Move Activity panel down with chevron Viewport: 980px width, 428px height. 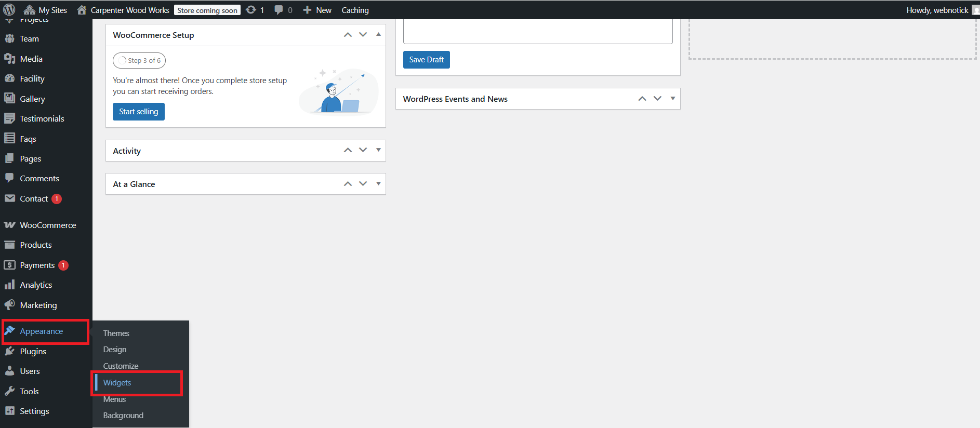(x=363, y=151)
